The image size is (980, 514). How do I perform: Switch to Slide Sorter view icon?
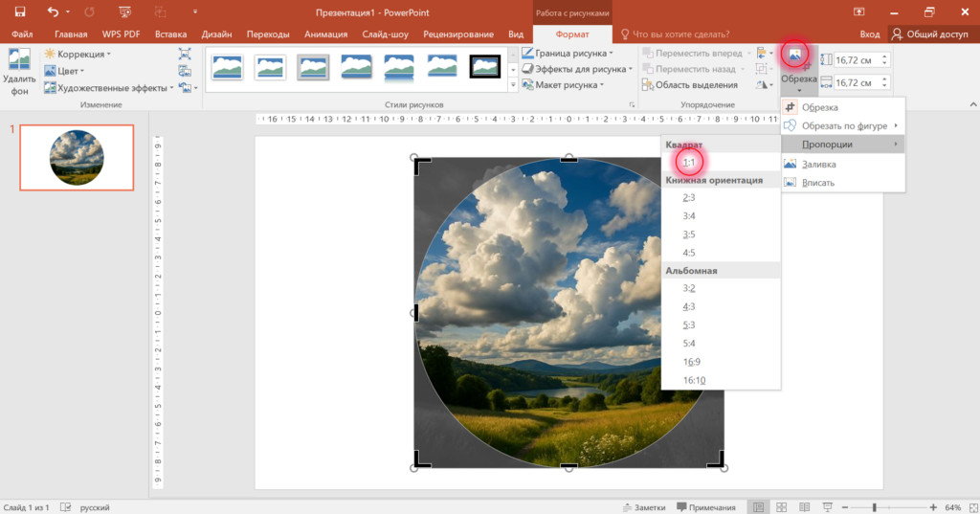[x=781, y=507]
